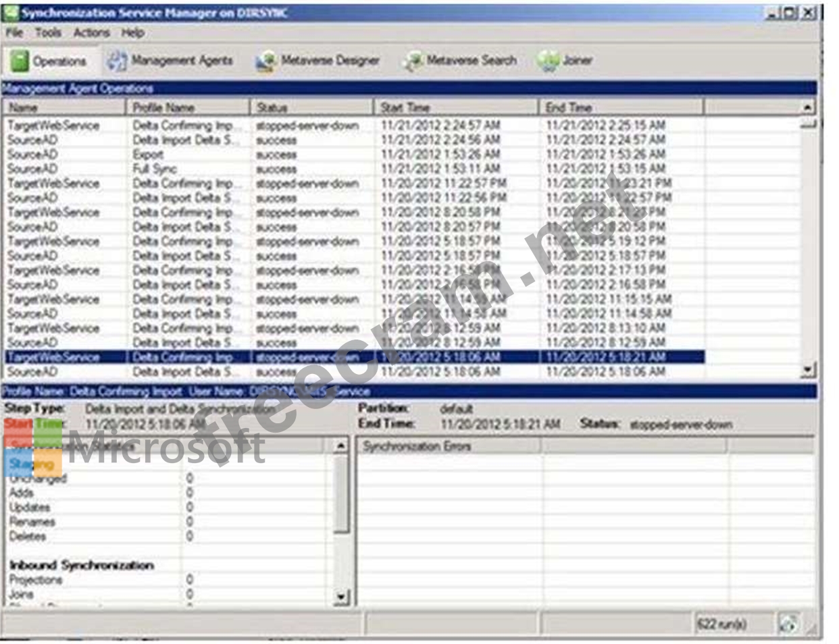Viewport: 839px width, 644px height.
Task: Sort by the Status column header
Action: point(311,107)
